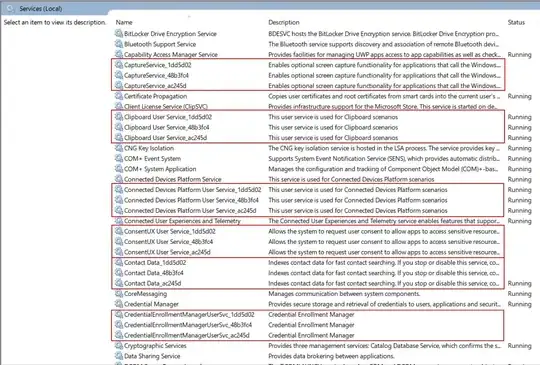Click the Data Sharing Service description text
Screen dimensions: 540x365
pos(331,356)
